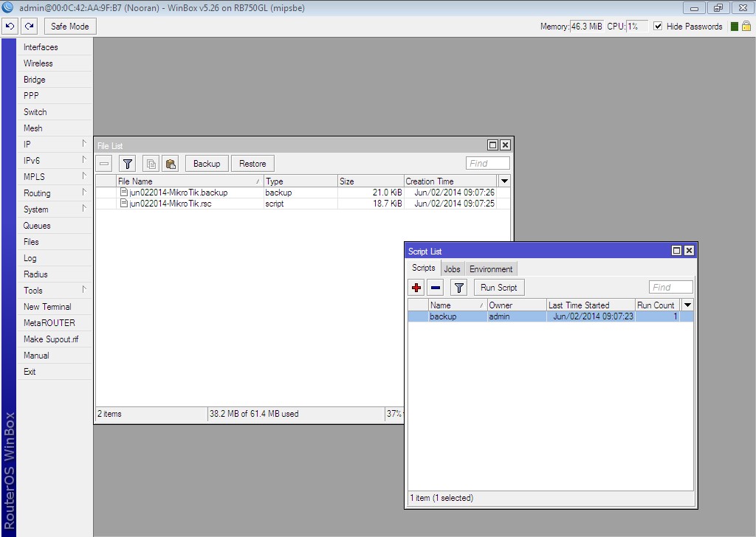Sort by Run Count column header

658,305
